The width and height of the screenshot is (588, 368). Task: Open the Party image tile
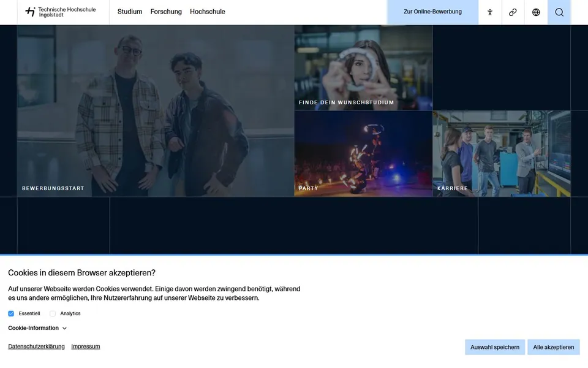[x=363, y=153]
